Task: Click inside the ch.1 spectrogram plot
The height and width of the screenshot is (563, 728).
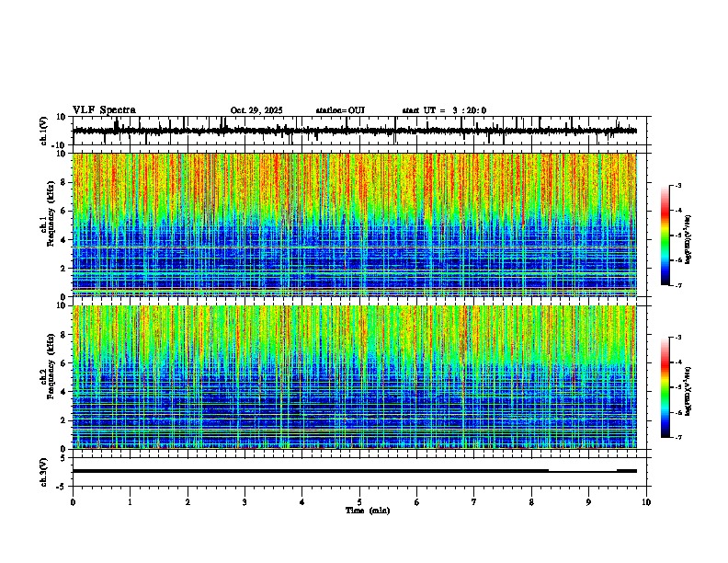Action: [x=355, y=224]
